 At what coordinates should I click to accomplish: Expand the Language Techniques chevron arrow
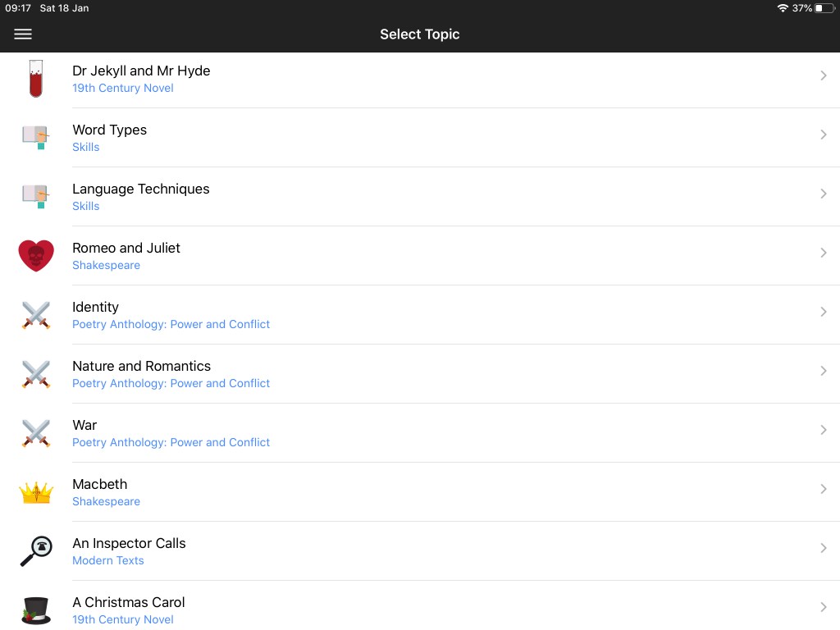tap(823, 194)
